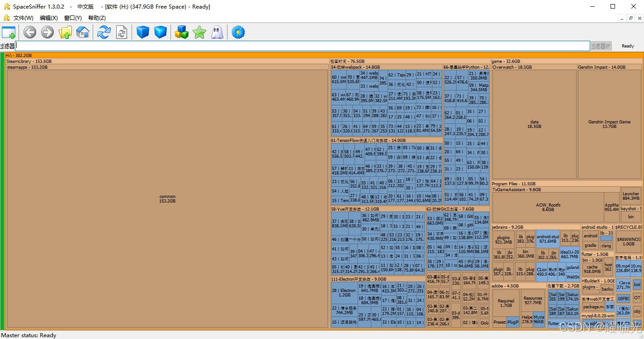Click the gray page rescan icon
644x339 pixels.
pyautogui.click(x=122, y=32)
